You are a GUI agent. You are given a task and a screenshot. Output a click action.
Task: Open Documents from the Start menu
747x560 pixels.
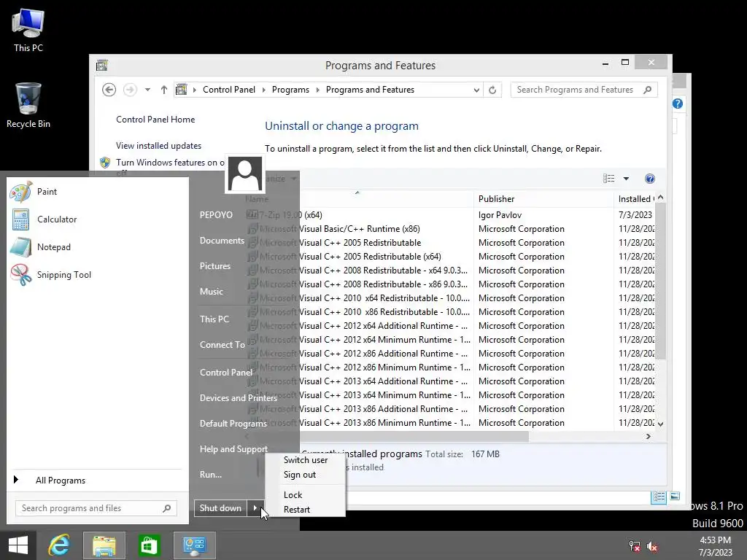(x=222, y=241)
